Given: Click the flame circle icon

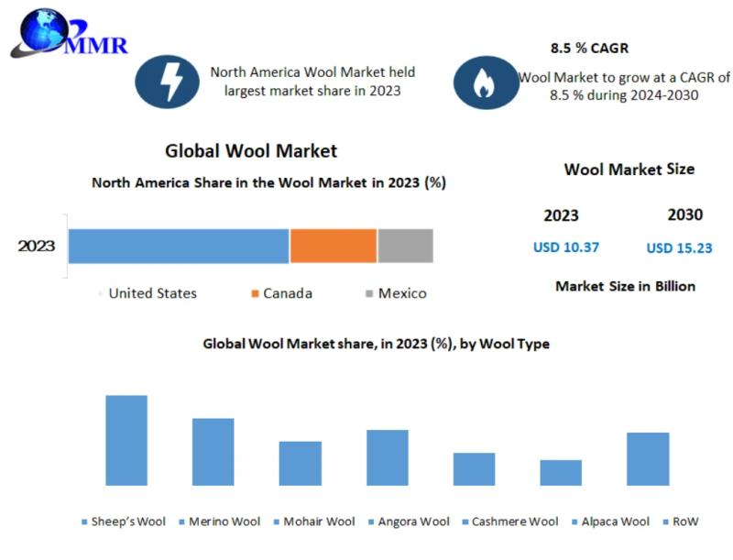Looking at the screenshot, I should pyautogui.click(x=487, y=82).
